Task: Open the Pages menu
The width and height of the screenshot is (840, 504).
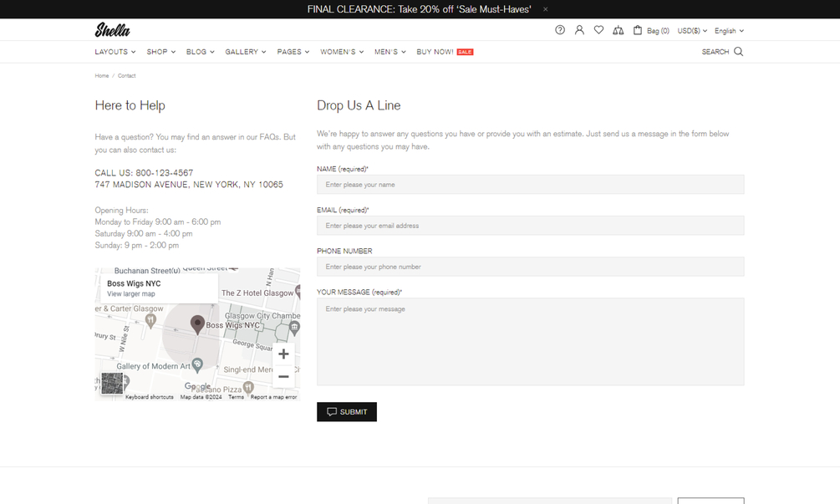Action: [x=293, y=52]
